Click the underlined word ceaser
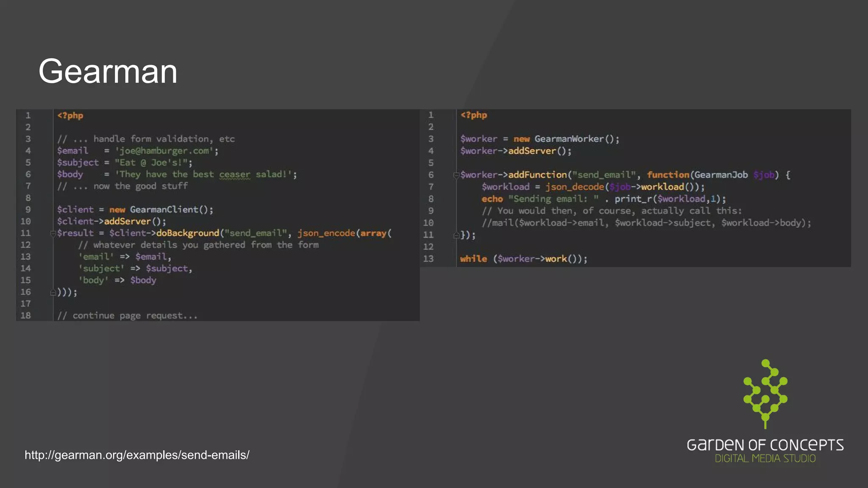The height and width of the screenshot is (488, 868). tap(234, 175)
